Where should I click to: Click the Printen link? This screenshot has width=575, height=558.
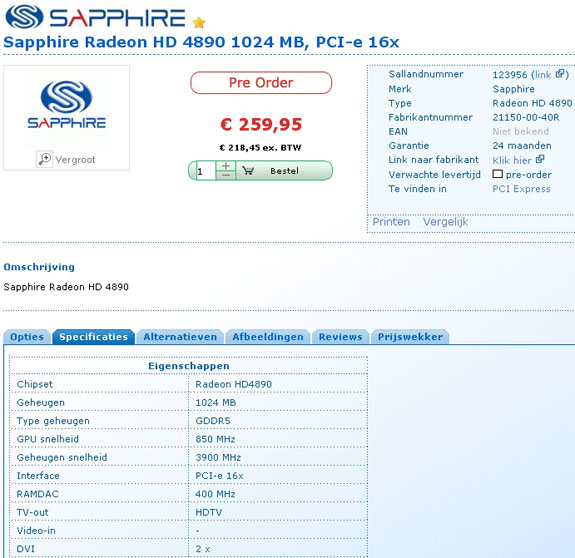391,222
